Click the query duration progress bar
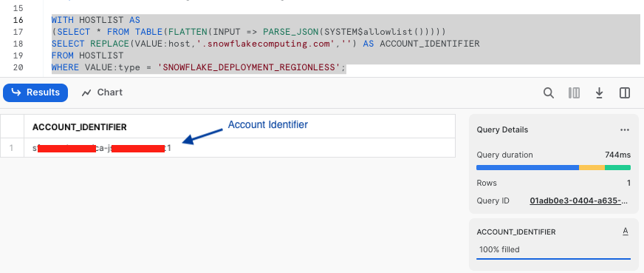The width and height of the screenshot is (644, 273). coord(553,167)
